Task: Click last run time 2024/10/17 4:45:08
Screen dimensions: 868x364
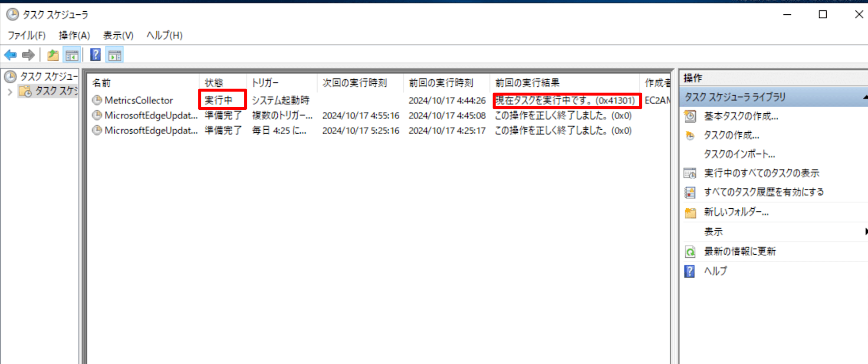Action: click(x=447, y=115)
